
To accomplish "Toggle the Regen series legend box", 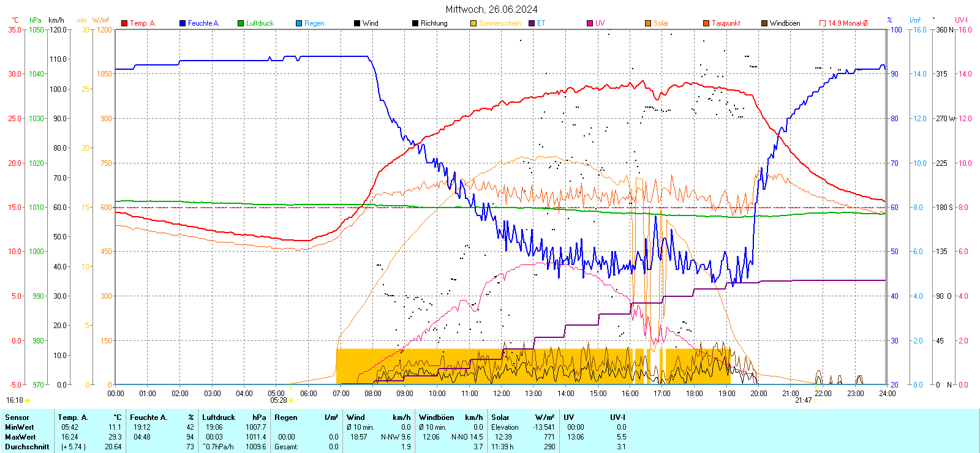I will click(x=299, y=23).
